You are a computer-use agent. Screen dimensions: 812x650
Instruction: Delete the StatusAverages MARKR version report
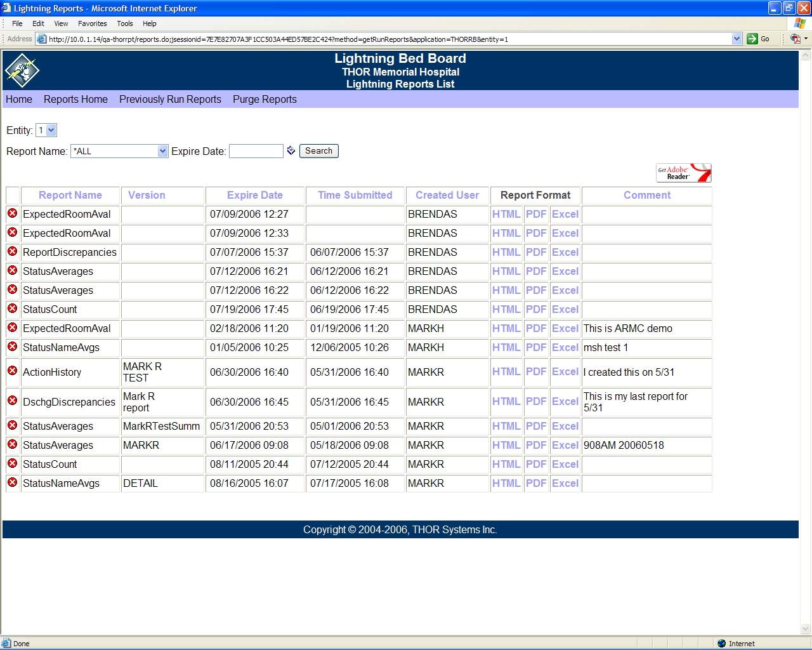coord(12,444)
